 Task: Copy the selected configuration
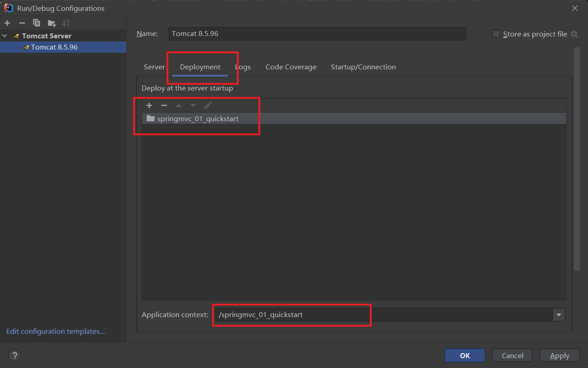click(37, 23)
